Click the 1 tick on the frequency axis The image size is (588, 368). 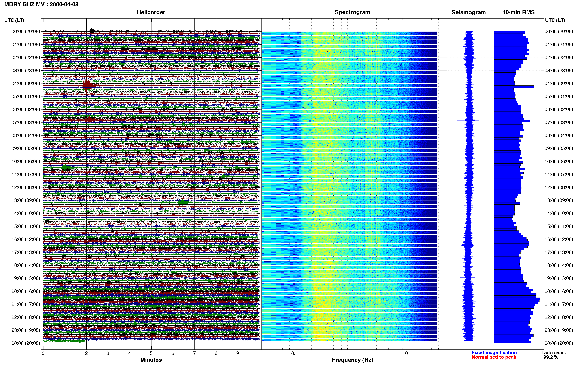pyautogui.click(x=350, y=353)
